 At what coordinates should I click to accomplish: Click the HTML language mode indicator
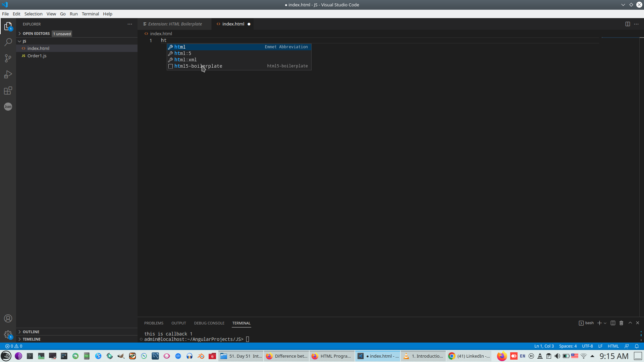coord(613,346)
